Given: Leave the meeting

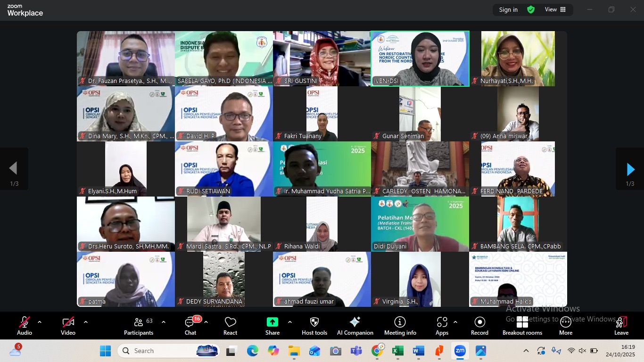Looking at the screenshot, I should pos(621,326).
